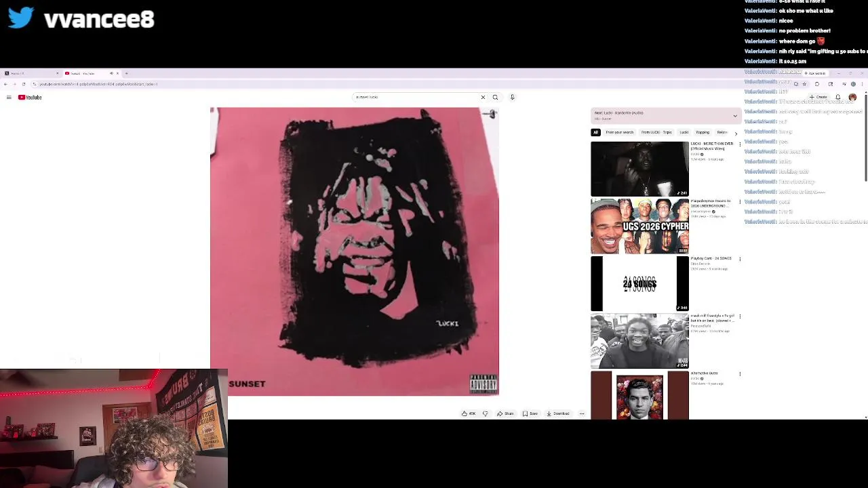Open browser extensions icon
Image resolution: width=868 pixels, height=488 pixels.
click(x=817, y=84)
